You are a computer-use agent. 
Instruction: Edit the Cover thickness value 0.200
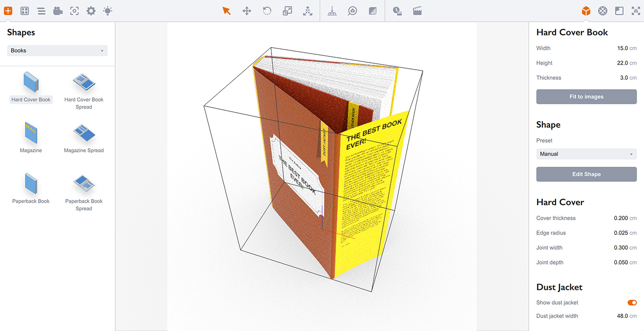(621, 218)
